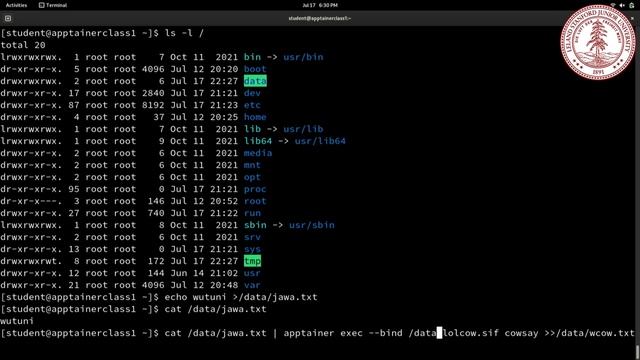Image resolution: width=640 pixels, height=360 pixels.
Task: Click the 'home' directory name
Action: tap(255, 117)
